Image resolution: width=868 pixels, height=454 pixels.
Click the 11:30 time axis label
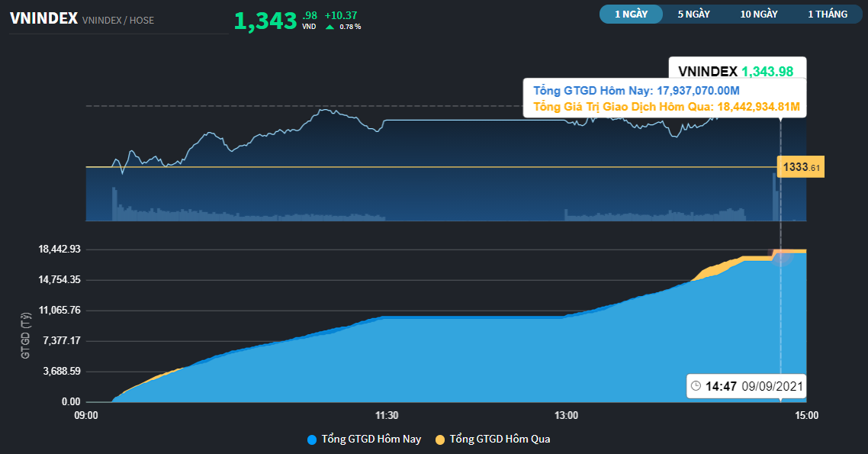point(387,415)
